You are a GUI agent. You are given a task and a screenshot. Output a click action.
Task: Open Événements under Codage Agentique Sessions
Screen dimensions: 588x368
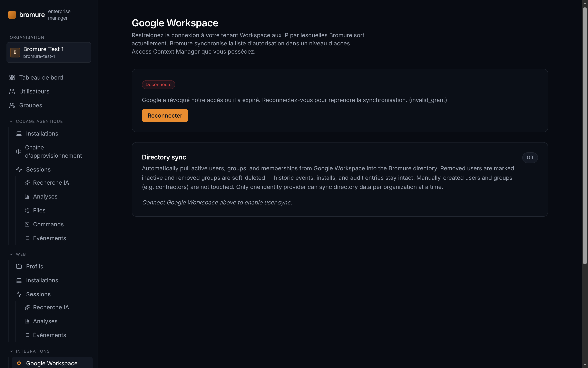[50, 238]
